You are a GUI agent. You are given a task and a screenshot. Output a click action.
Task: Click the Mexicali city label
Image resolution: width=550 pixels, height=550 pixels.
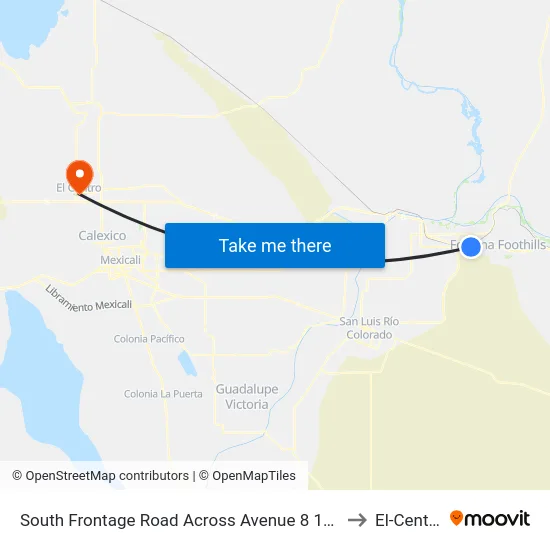pos(120,260)
